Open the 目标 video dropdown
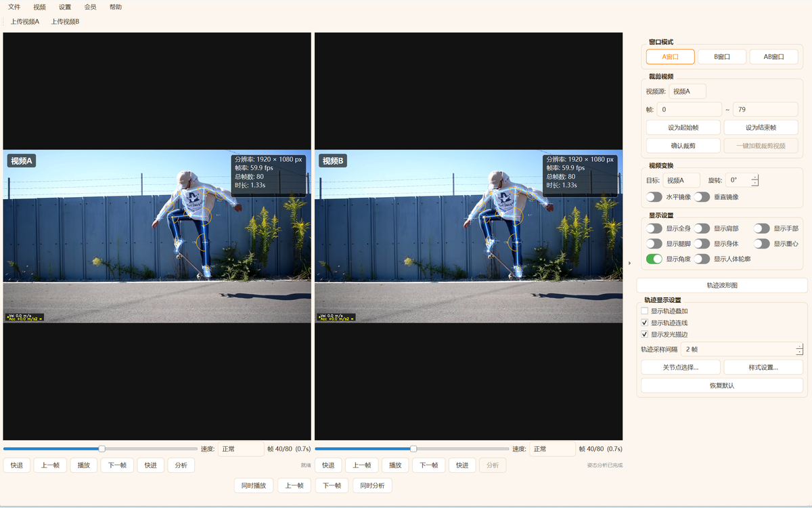Screen dimensions: 812x508 pos(681,180)
